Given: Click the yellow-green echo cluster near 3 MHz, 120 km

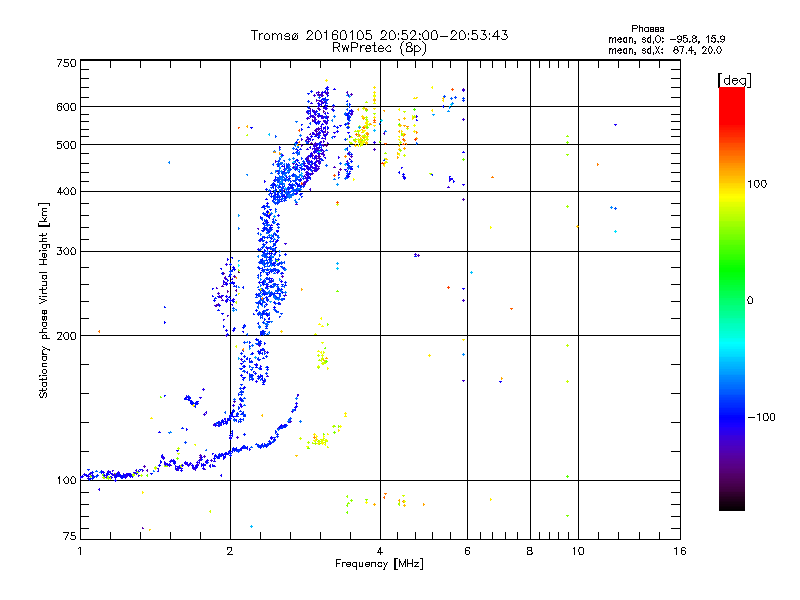Looking at the screenshot, I should pos(319,440).
